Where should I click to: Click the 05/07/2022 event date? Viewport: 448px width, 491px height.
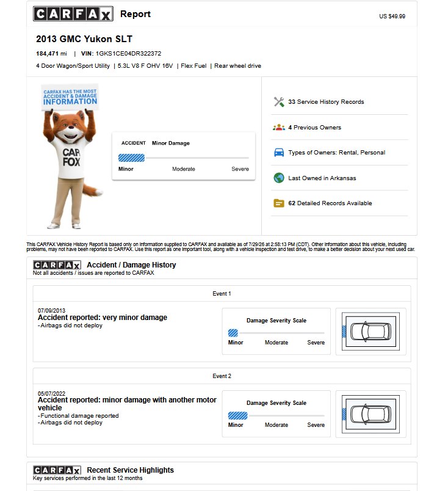[x=51, y=393]
